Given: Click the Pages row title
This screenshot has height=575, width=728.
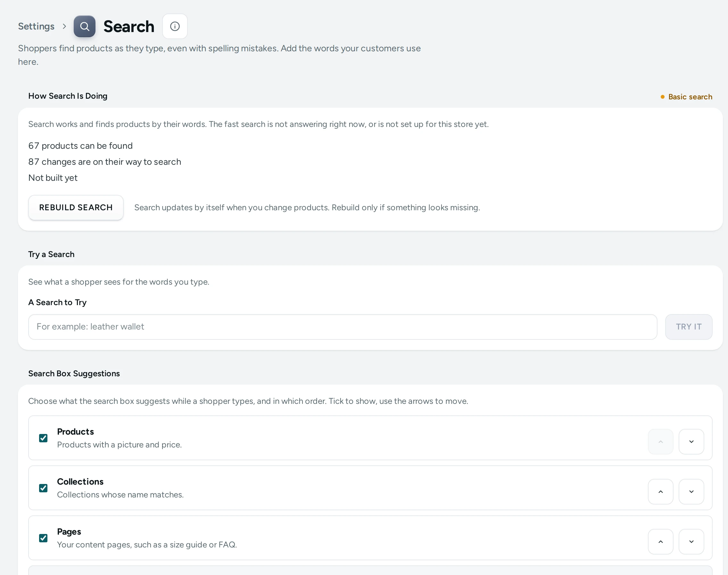Looking at the screenshot, I should (x=69, y=532).
